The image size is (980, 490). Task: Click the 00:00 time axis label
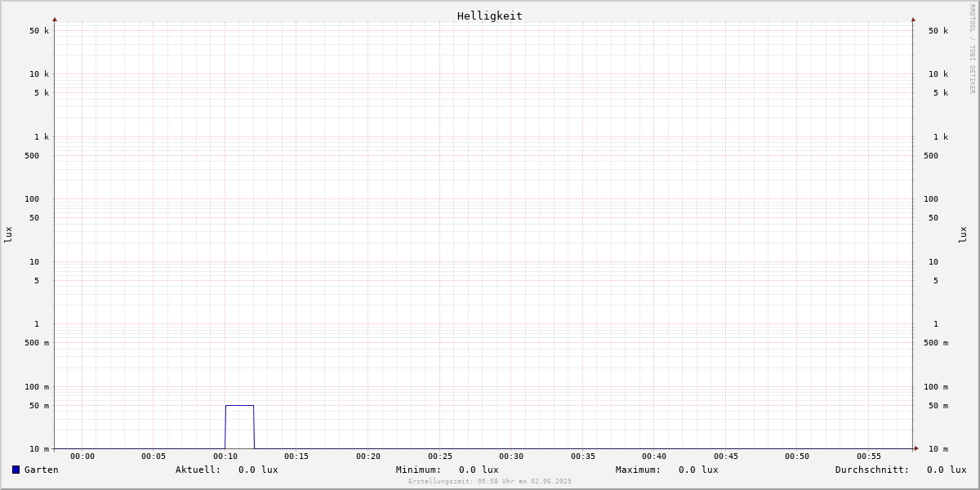(x=82, y=457)
